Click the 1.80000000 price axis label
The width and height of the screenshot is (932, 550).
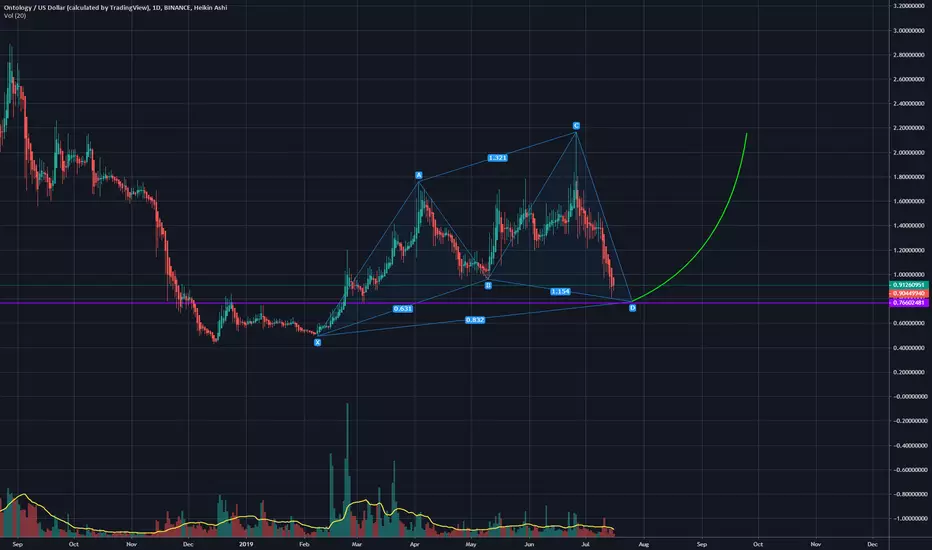click(909, 177)
